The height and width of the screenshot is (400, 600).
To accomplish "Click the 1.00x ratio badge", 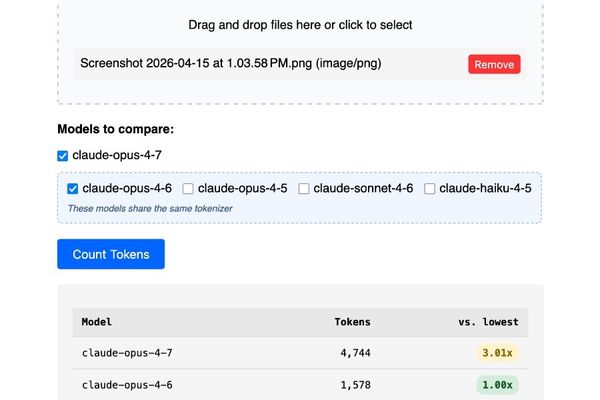I will (x=497, y=385).
